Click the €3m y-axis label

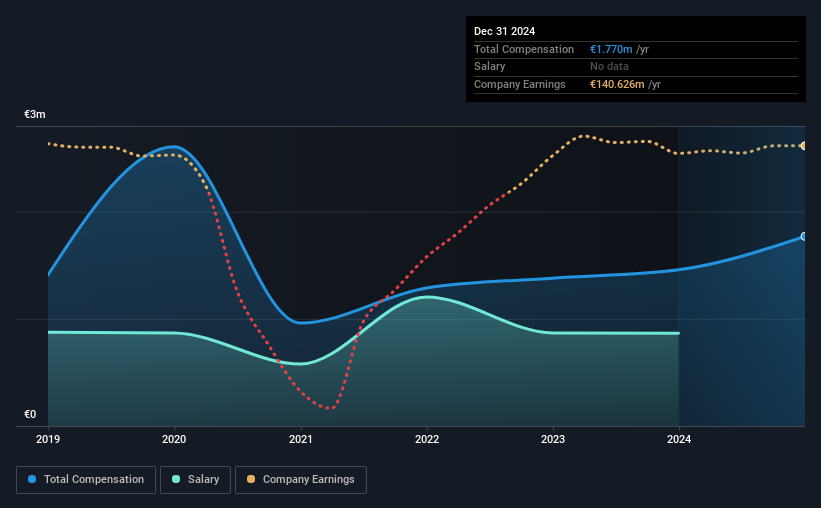point(35,114)
